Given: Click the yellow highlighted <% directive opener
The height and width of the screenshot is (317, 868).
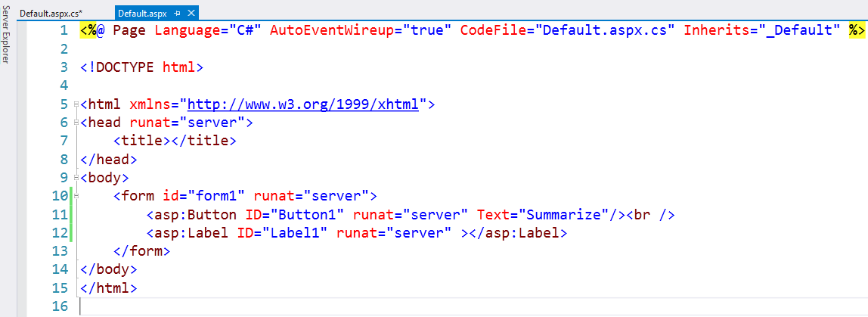Looking at the screenshot, I should point(88,30).
